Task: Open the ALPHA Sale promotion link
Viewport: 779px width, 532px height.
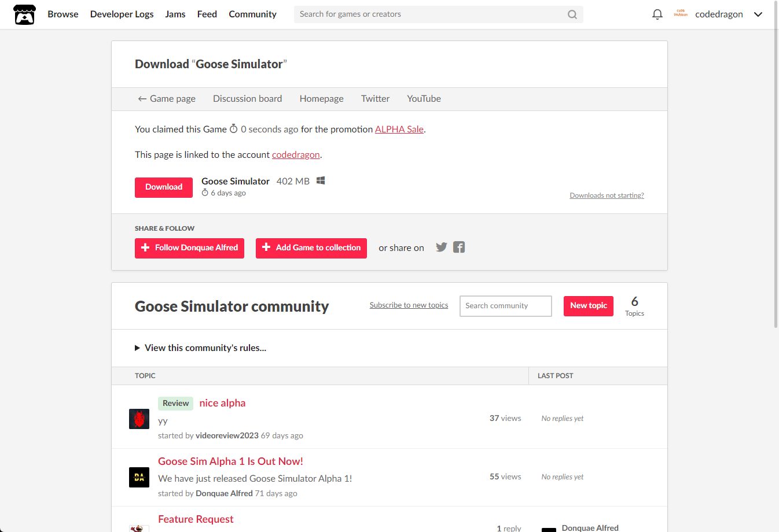Action: pyautogui.click(x=399, y=130)
